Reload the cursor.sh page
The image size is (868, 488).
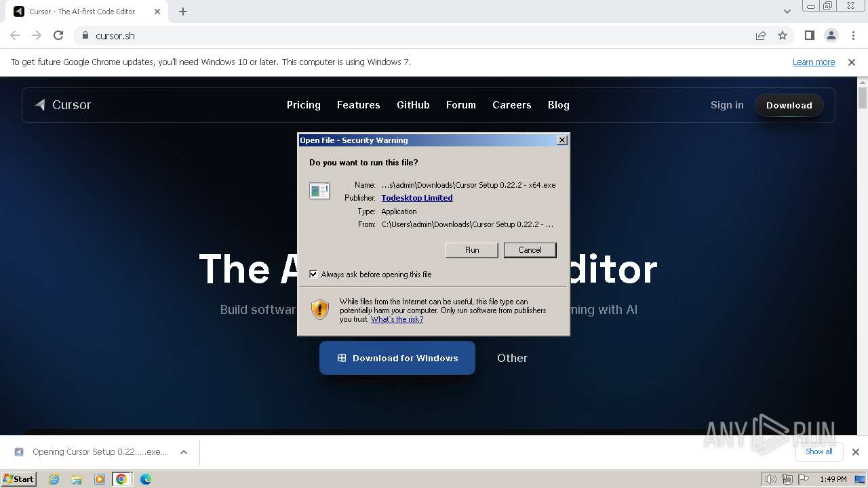point(58,35)
